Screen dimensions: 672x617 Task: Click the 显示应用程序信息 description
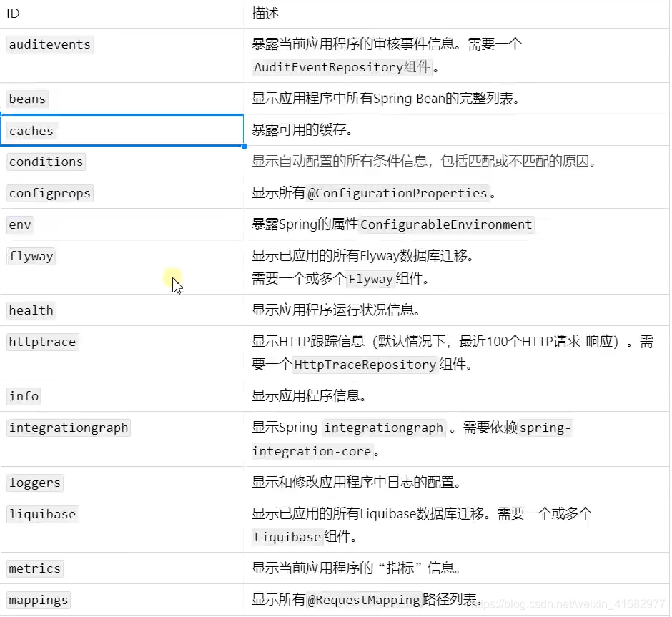(309, 395)
